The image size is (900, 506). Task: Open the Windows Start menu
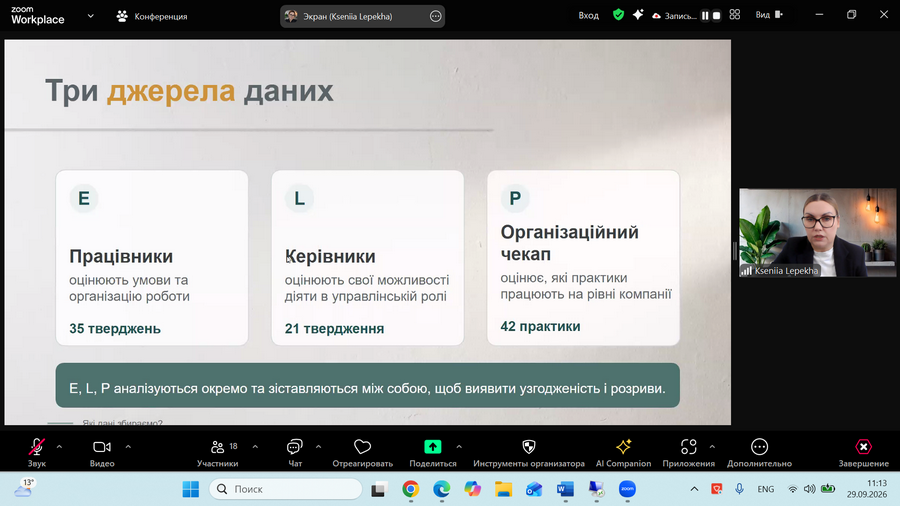tap(191, 489)
